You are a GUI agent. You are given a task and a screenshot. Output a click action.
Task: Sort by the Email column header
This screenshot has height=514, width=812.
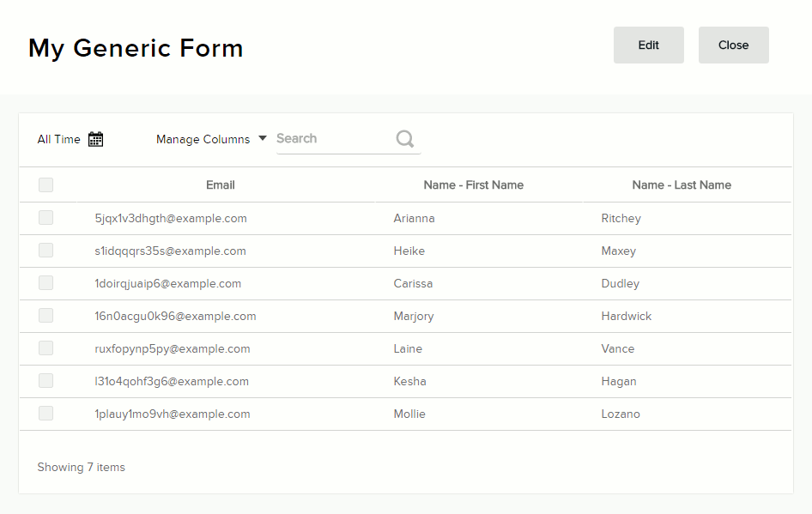221,184
